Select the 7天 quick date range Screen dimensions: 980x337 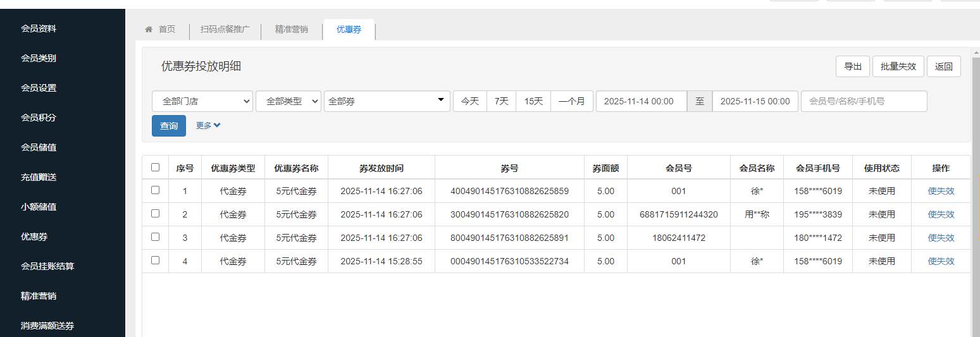[501, 101]
